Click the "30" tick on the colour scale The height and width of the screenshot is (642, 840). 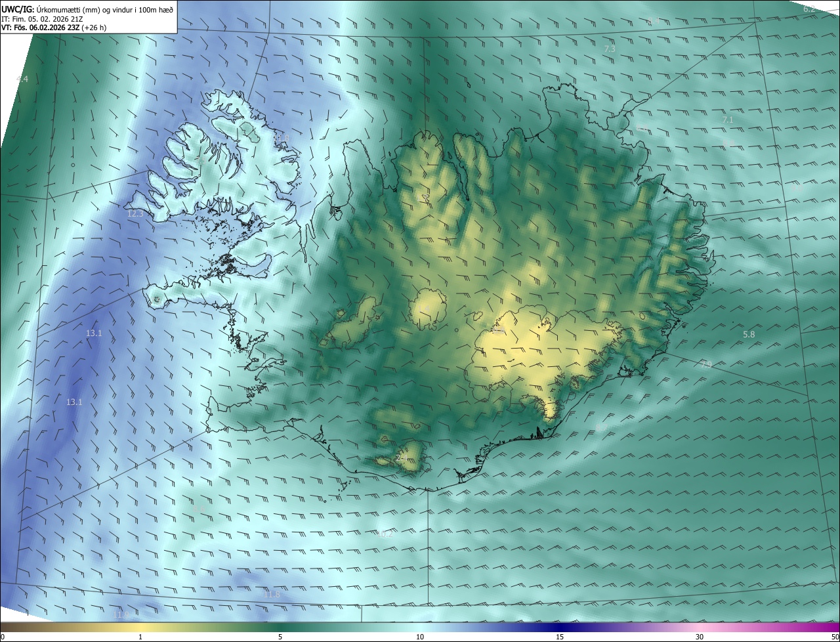pyautogui.click(x=700, y=637)
